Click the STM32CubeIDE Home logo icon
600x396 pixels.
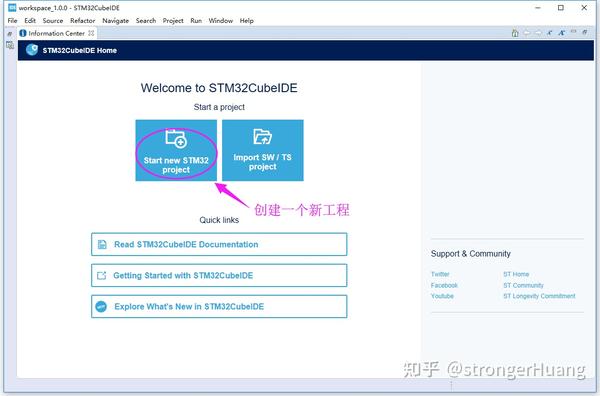pos(32,50)
